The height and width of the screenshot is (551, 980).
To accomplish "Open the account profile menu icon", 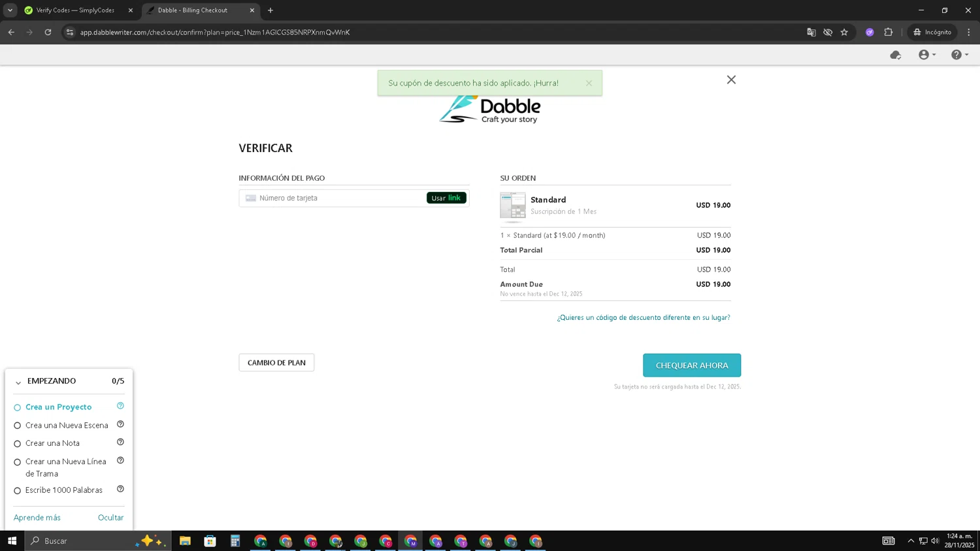I will coord(927,55).
